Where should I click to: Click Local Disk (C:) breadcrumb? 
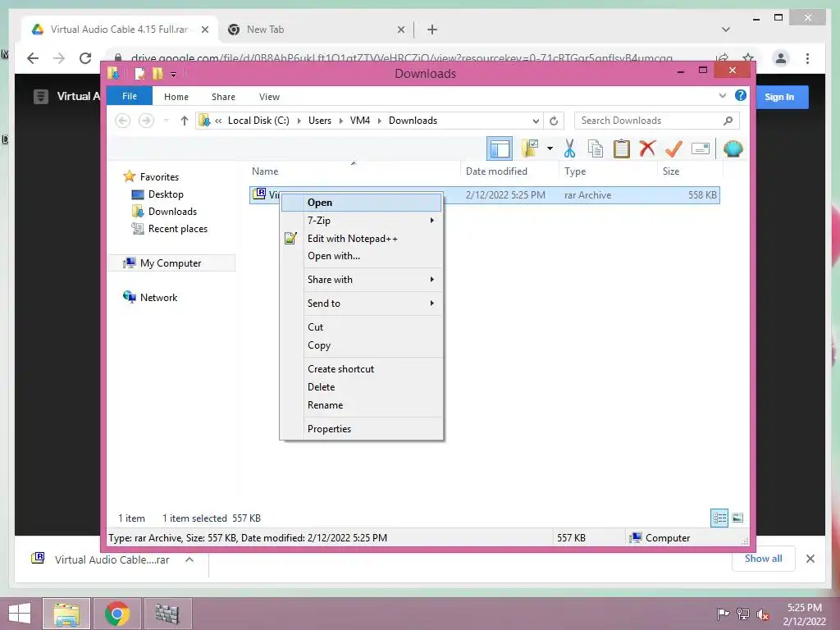coord(258,121)
